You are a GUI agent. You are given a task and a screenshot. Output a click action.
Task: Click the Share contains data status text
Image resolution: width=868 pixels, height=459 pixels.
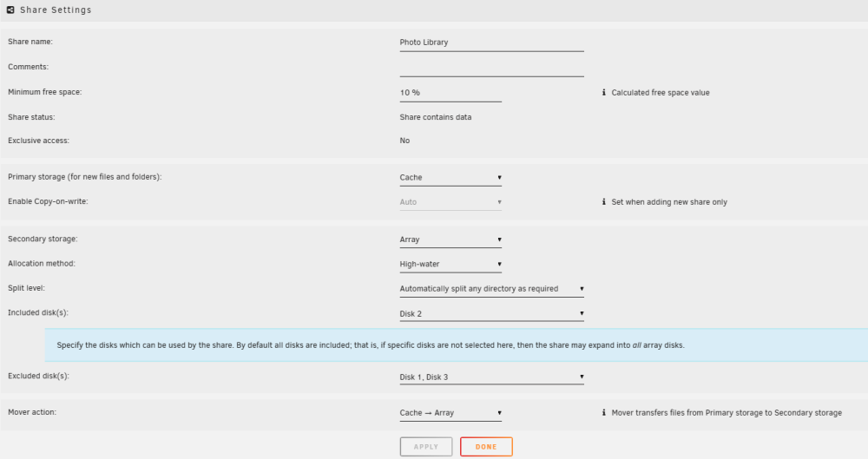[436, 117]
